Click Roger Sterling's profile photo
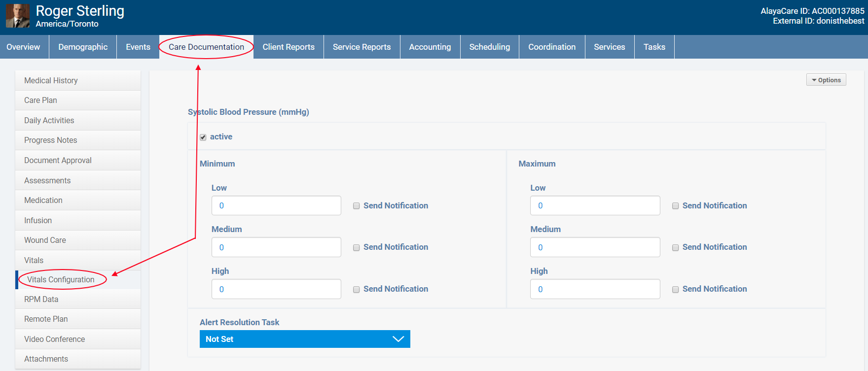 coord(17,16)
